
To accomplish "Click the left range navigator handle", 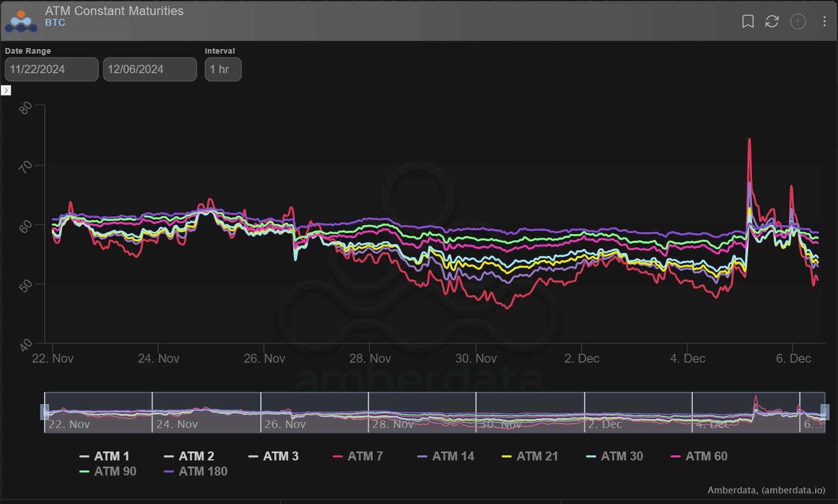I will pyautogui.click(x=45, y=412).
